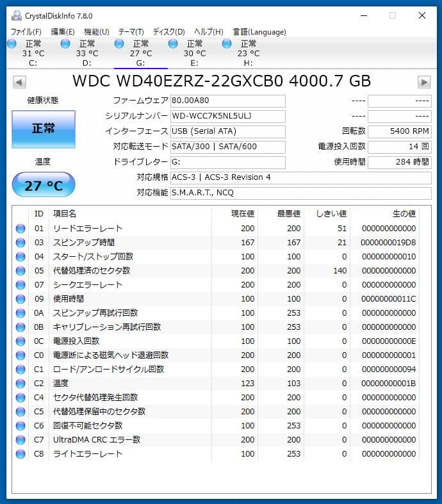Close the CrystalDiskInfo window
The height and width of the screenshot is (504, 442).
[x=422, y=15]
